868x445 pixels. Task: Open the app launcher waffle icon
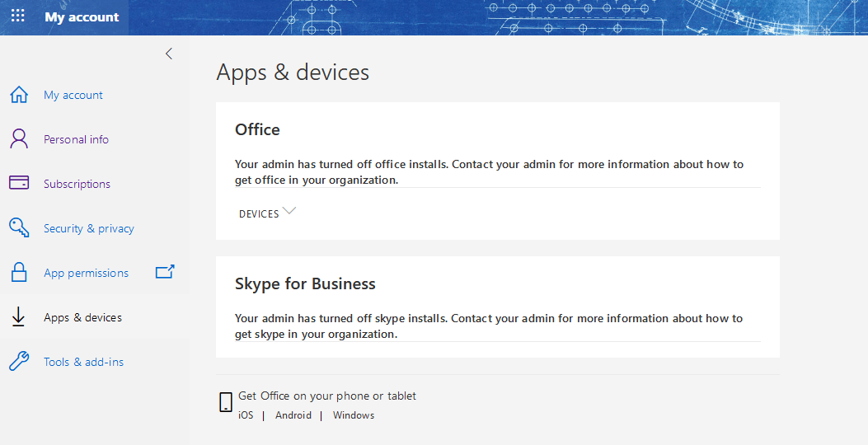pyautogui.click(x=17, y=16)
